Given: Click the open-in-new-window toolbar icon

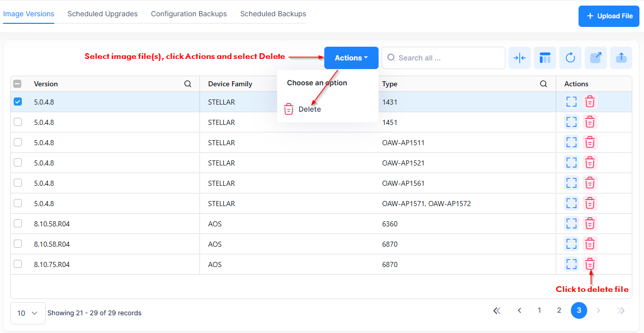Looking at the screenshot, I should (596, 58).
